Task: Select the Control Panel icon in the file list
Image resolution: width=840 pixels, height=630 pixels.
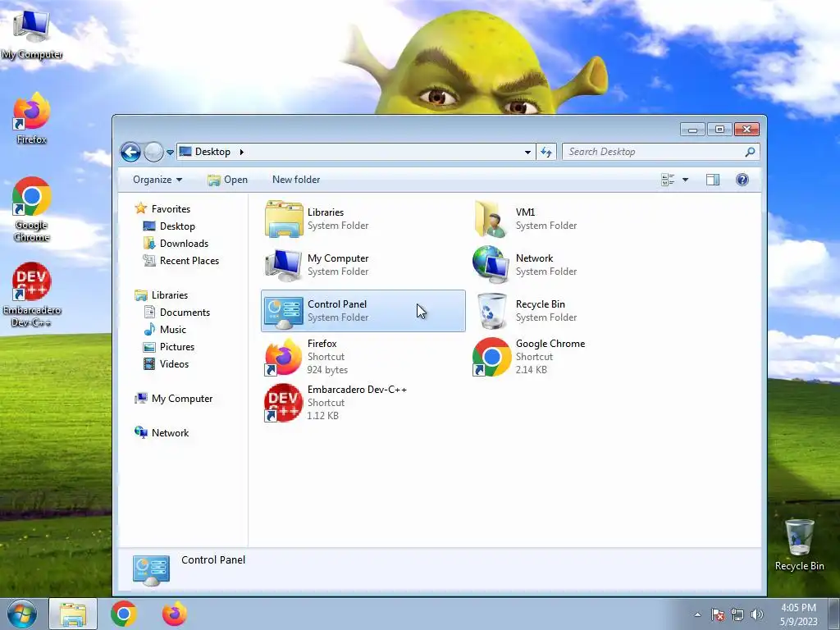Action: 284,311
